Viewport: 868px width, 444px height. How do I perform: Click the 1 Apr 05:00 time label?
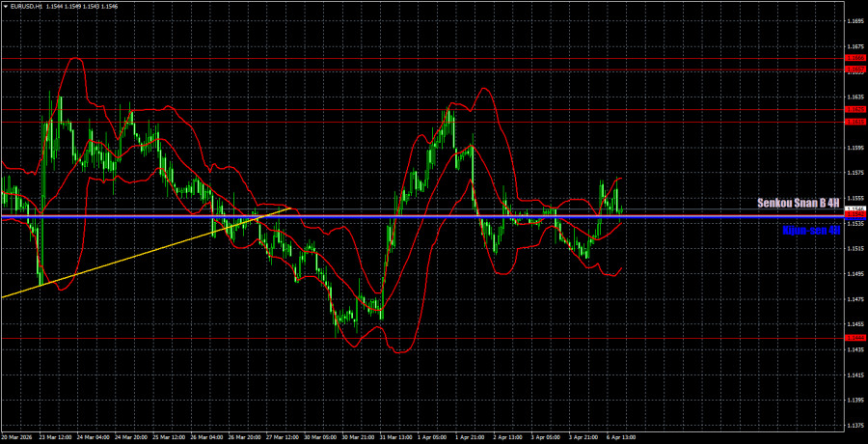(x=432, y=437)
